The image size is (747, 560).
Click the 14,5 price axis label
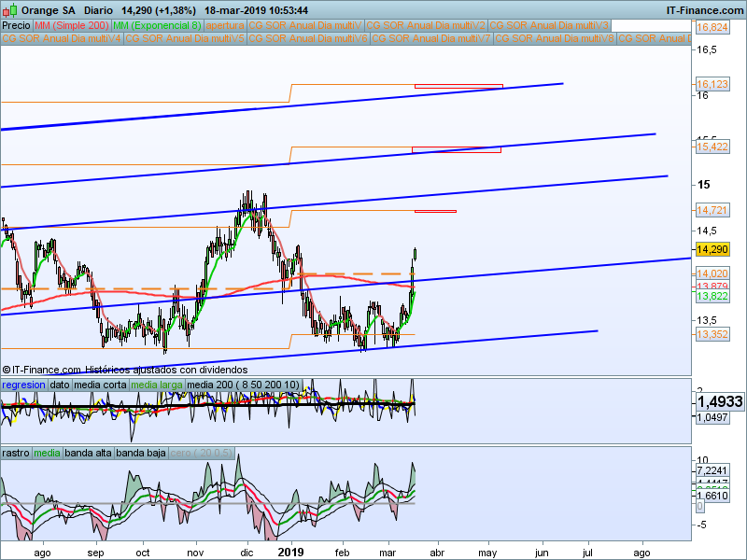[x=706, y=231]
